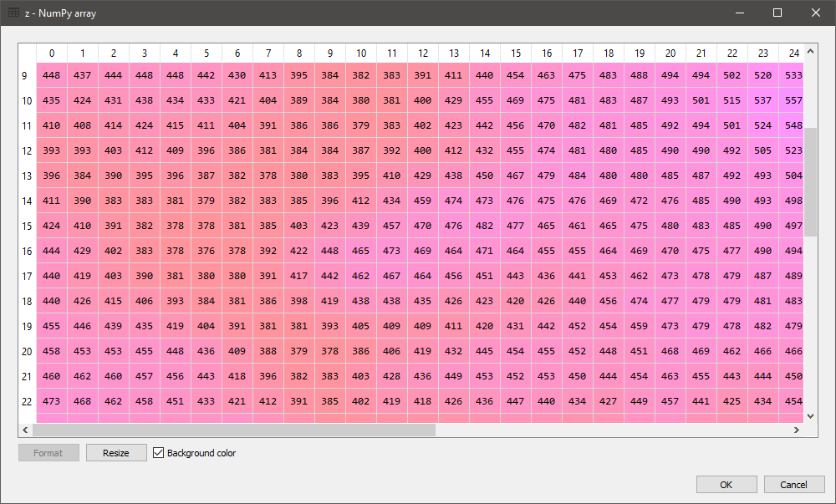Select the cell with value 376

(x=206, y=251)
